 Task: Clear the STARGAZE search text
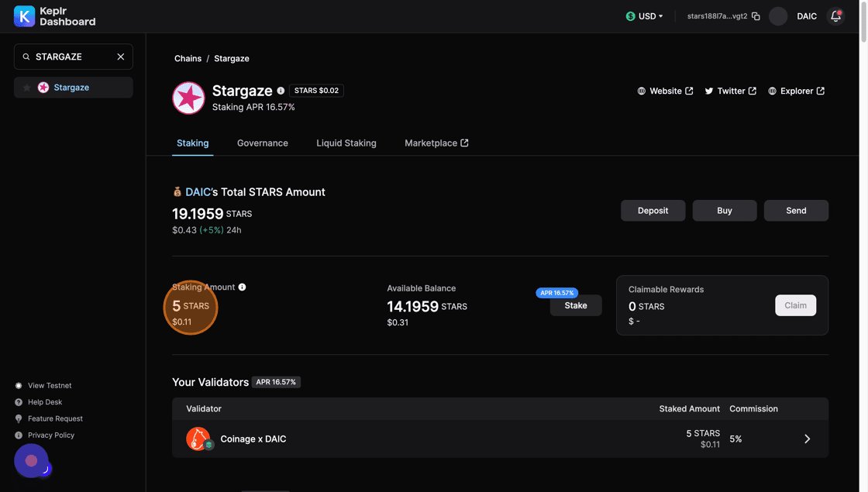coord(121,57)
